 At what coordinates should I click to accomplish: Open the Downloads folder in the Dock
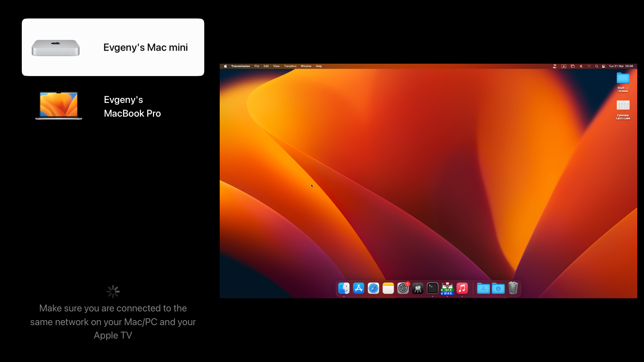(498, 288)
